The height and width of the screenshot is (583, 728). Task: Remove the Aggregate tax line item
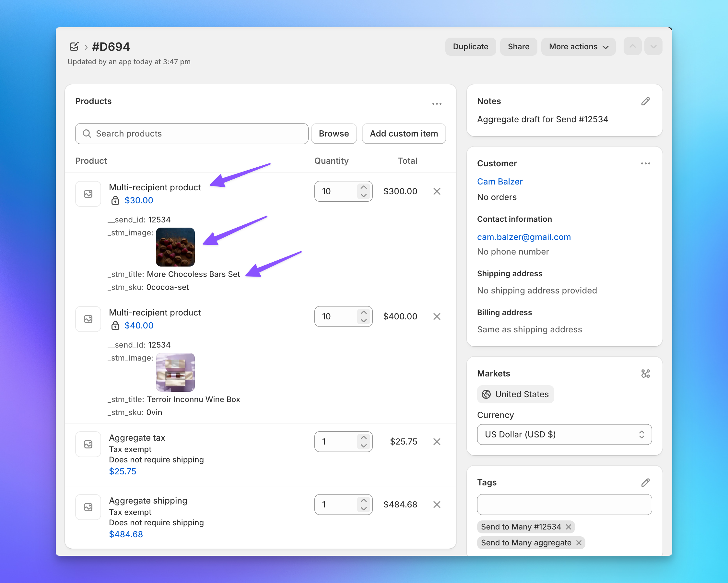tap(437, 442)
